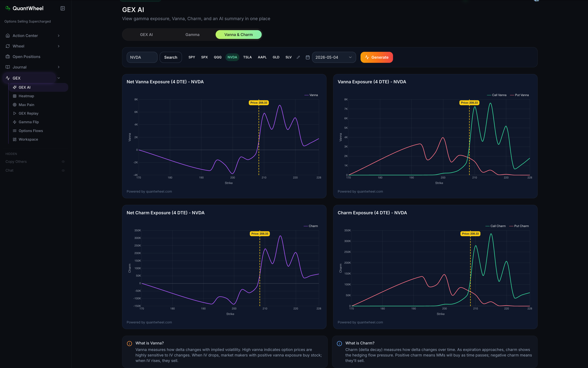Select the SPX ticker shortcut

[204, 57]
